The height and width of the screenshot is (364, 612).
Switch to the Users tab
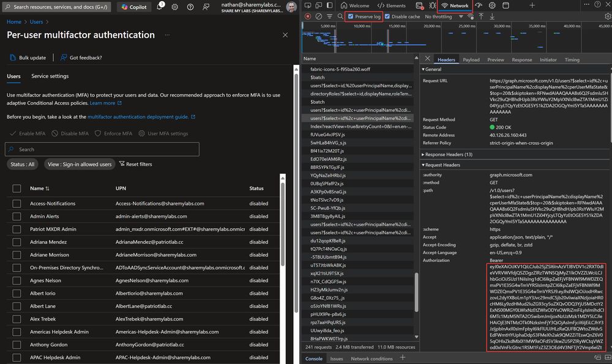[13, 76]
